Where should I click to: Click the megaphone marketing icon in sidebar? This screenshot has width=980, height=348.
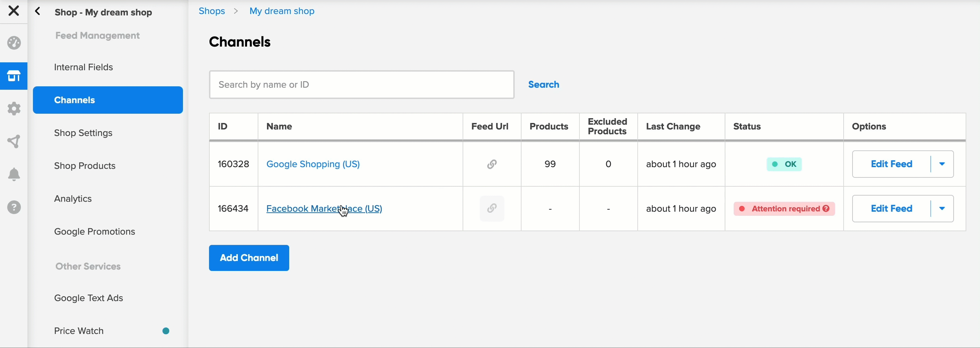click(14, 141)
